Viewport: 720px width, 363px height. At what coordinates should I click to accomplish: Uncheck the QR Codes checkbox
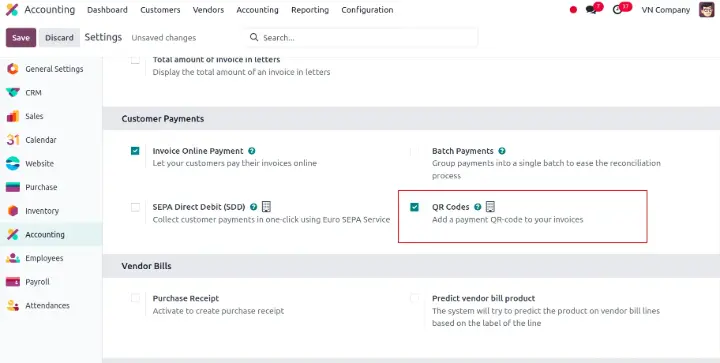pos(415,207)
